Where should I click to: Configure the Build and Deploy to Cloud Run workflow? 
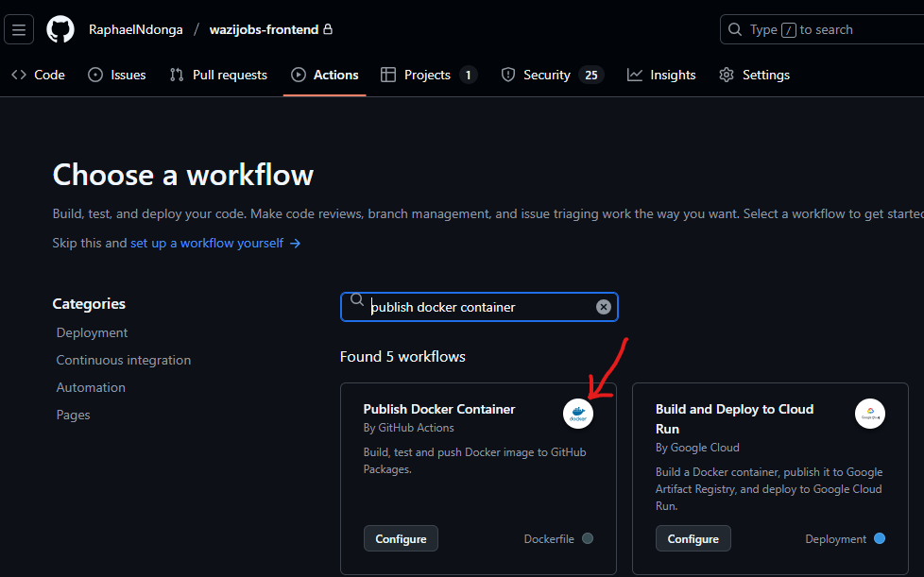click(693, 538)
